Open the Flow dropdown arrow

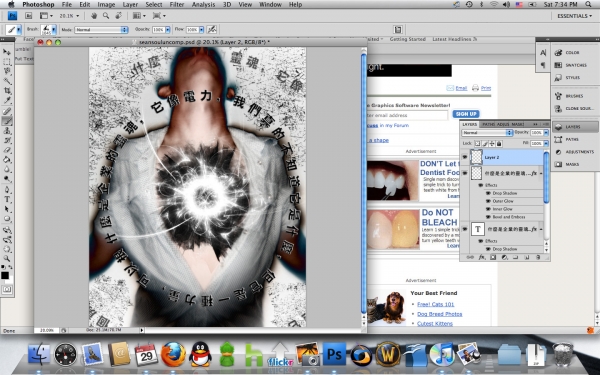201,29
